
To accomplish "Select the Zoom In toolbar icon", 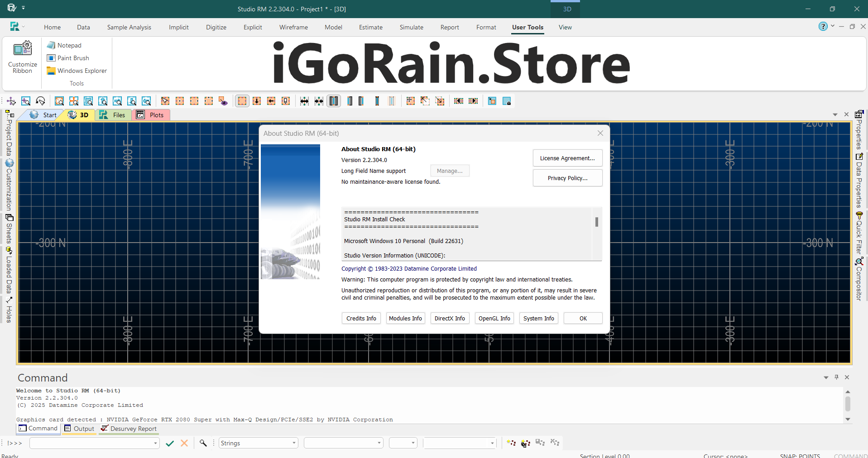I will click(x=26, y=101).
